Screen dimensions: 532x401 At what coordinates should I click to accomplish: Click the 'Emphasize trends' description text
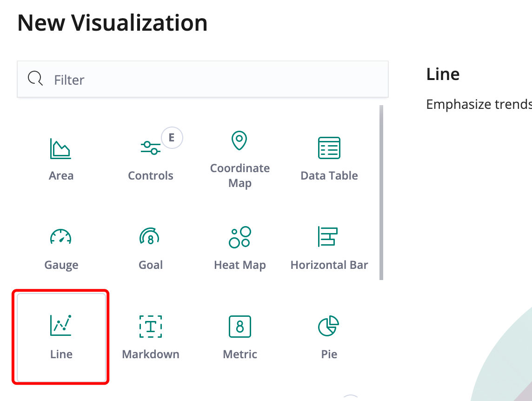479,104
